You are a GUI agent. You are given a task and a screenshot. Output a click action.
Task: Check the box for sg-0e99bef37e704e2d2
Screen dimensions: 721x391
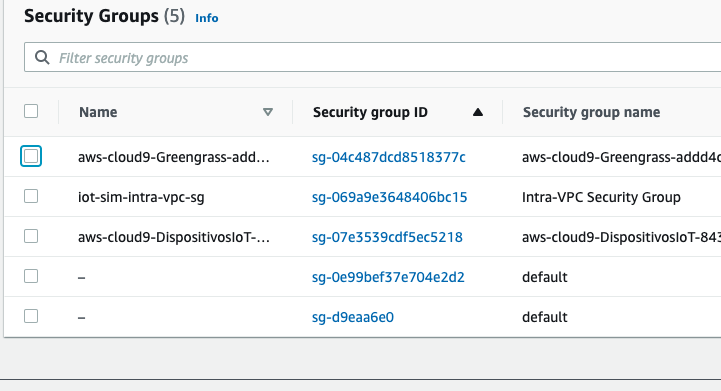coord(31,276)
